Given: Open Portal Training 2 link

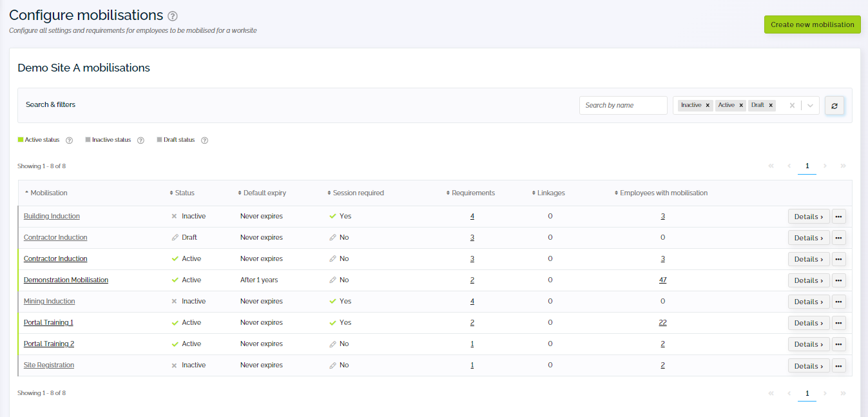Looking at the screenshot, I should click(49, 344).
